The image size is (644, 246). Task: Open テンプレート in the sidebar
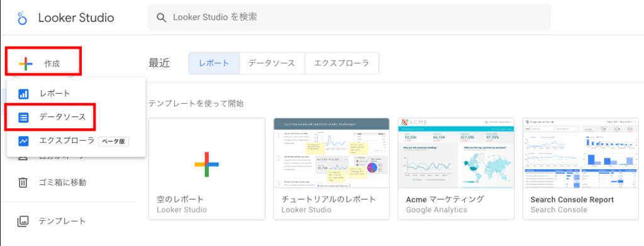point(62,221)
